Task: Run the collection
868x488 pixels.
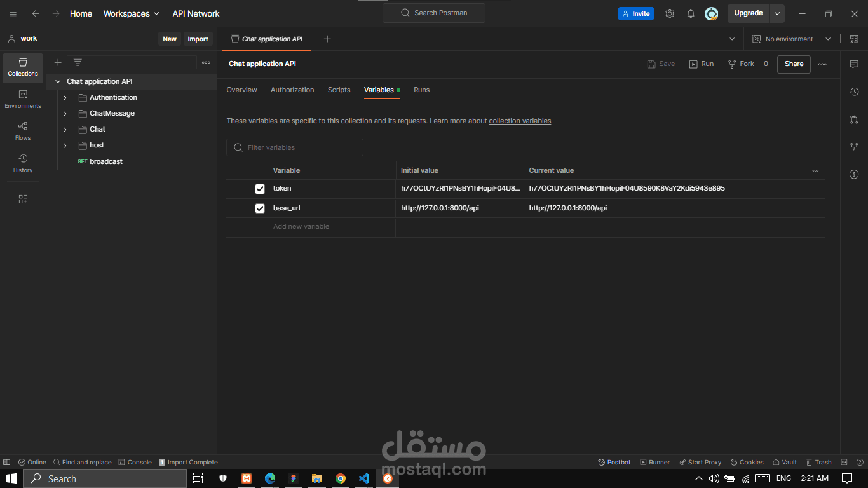Action: pos(702,64)
